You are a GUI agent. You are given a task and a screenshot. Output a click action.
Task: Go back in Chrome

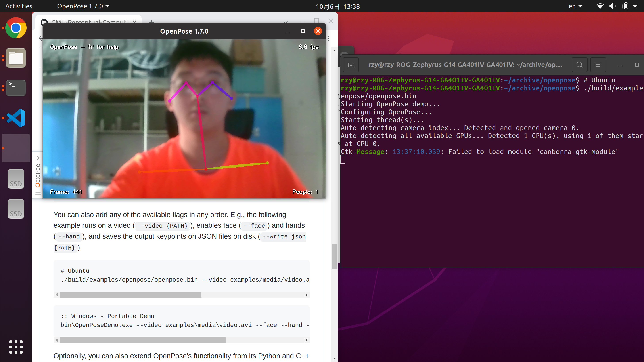point(40,38)
